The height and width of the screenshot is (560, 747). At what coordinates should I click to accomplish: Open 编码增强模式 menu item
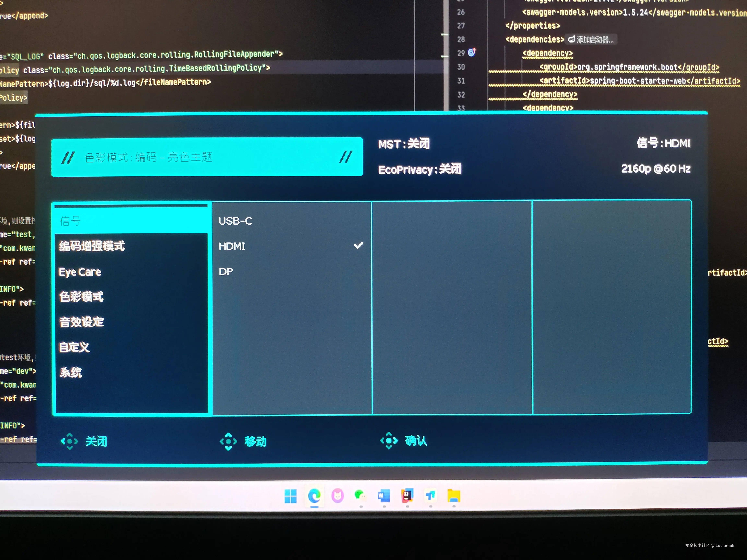click(92, 246)
